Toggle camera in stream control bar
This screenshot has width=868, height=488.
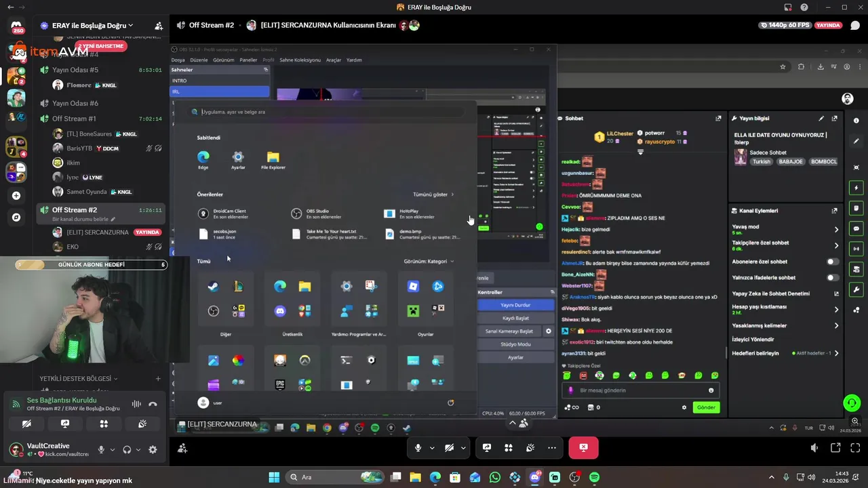point(449,447)
